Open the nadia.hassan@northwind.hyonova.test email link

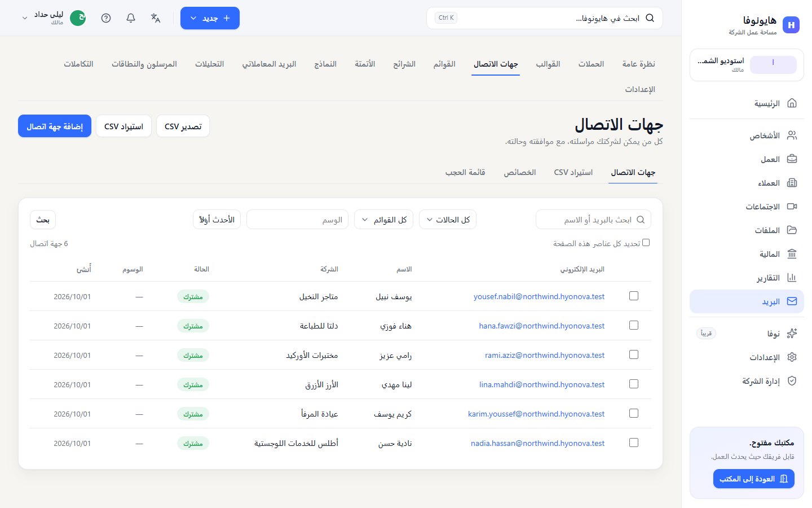coord(537,443)
